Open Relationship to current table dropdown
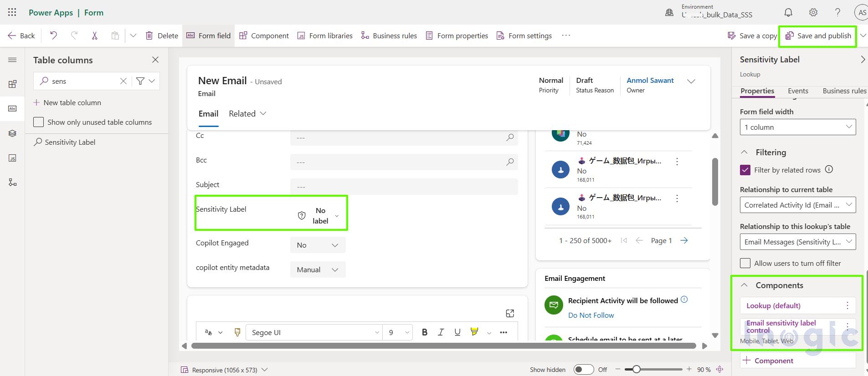 point(798,205)
